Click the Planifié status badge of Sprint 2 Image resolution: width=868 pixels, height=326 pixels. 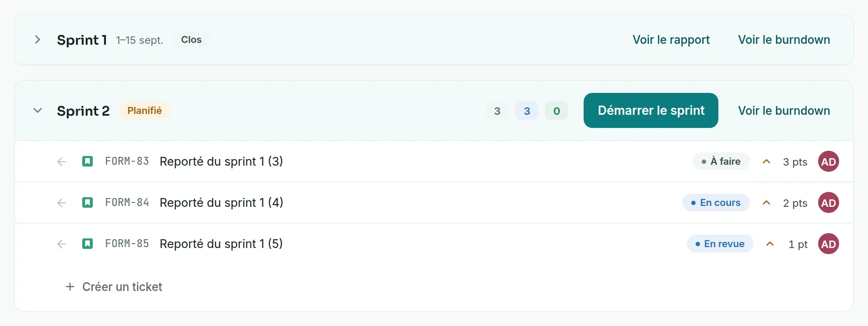tap(144, 110)
